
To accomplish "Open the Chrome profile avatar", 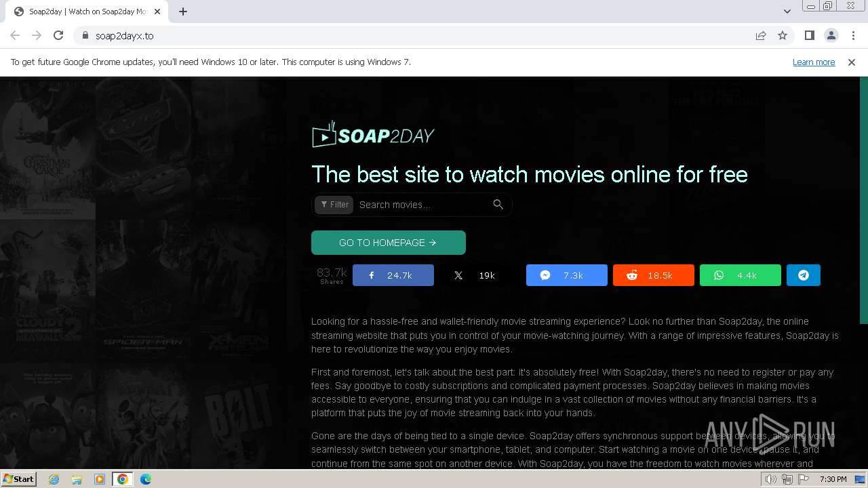I will 831,35.
